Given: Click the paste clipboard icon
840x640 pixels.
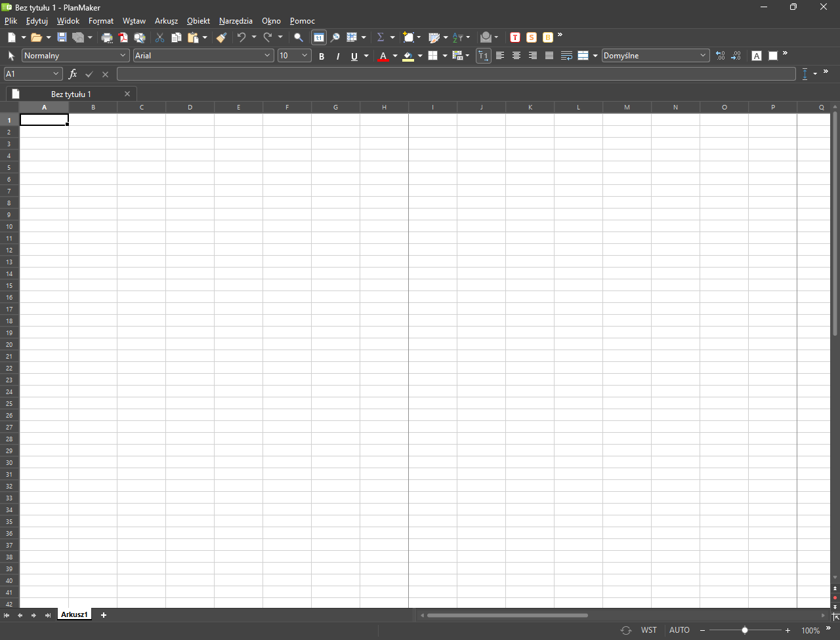Looking at the screenshot, I should [193, 37].
